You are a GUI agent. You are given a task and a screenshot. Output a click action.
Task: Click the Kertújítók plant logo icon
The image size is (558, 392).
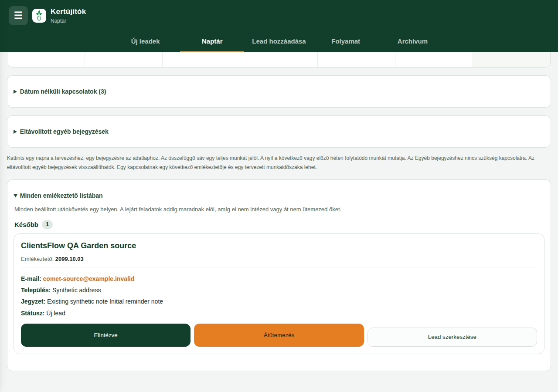pos(39,16)
